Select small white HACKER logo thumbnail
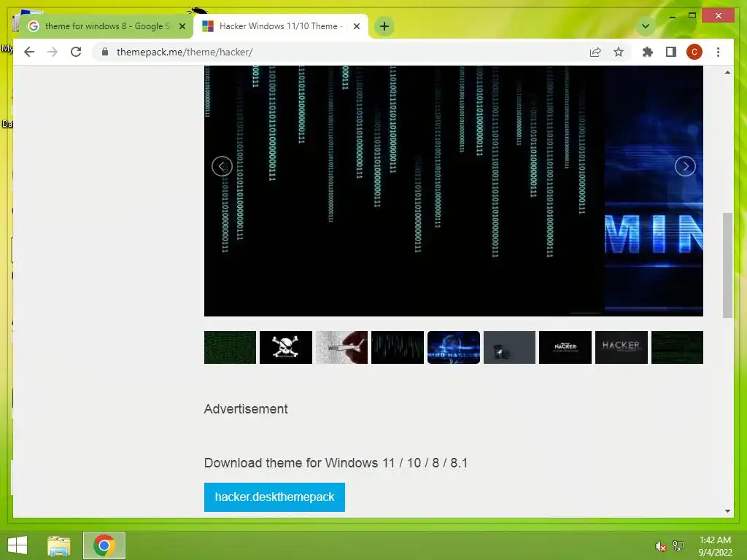747x560 pixels. [565, 348]
